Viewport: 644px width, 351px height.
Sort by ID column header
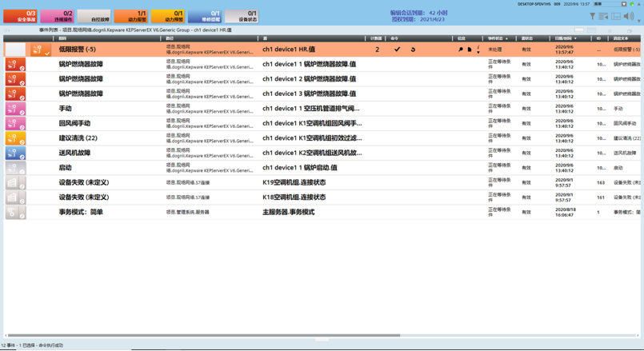tap(600, 38)
